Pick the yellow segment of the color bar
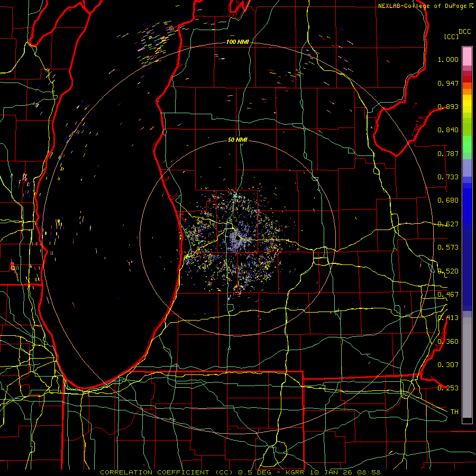476x476 pixels. [467, 104]
